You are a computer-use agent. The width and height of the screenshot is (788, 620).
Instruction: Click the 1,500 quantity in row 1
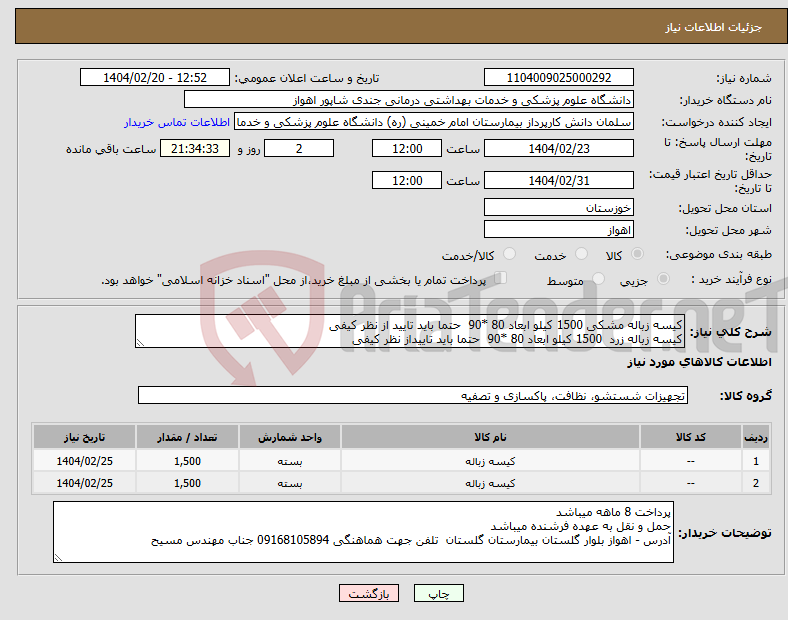coord(187,461)
